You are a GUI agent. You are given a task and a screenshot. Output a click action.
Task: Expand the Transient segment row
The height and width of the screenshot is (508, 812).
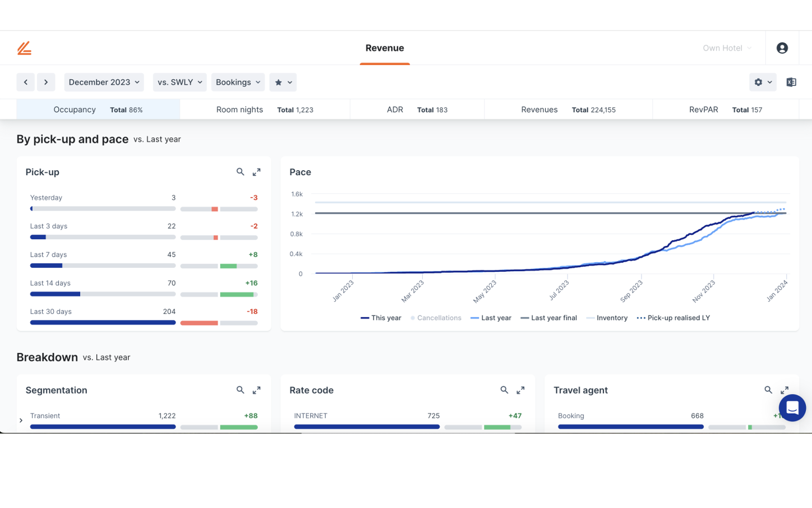click(21, 420)
